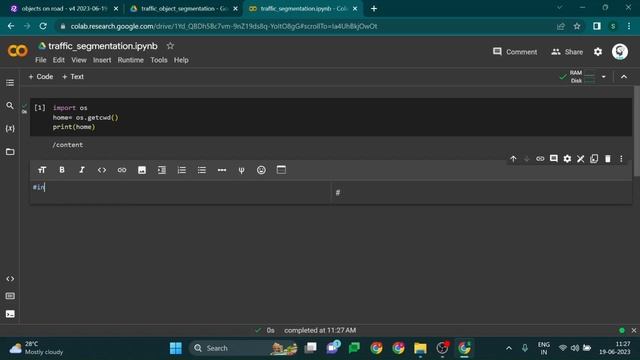The width and height of the screenshot is (640, 360).
Task: Open the Comment panel
Action: 515,52
